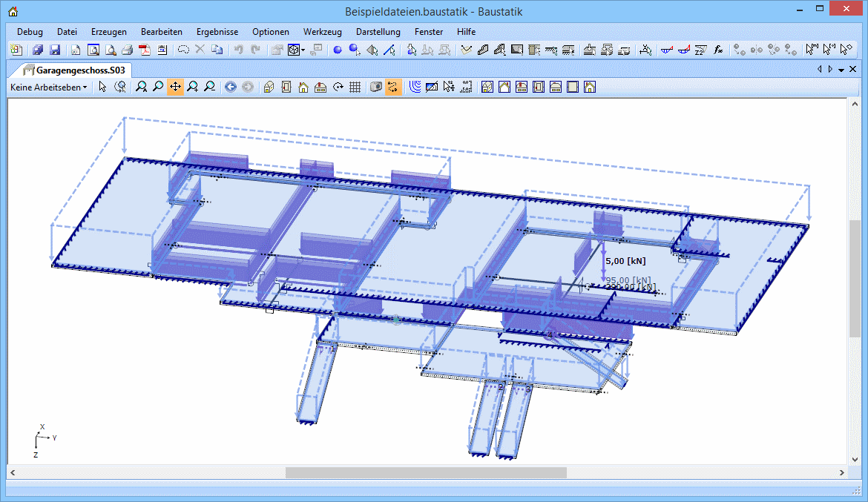Viewport: 868px width, 502px height.
Task: Toggle the highlighted pan view tool
Action: pyautogui.click(x=175, y=87)
